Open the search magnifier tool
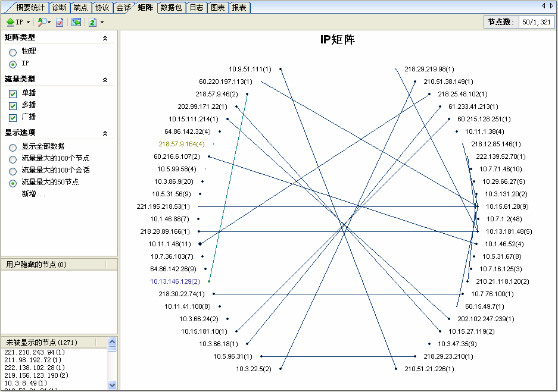Viewport: 558px width, 392px height. (x=42, y=22)
